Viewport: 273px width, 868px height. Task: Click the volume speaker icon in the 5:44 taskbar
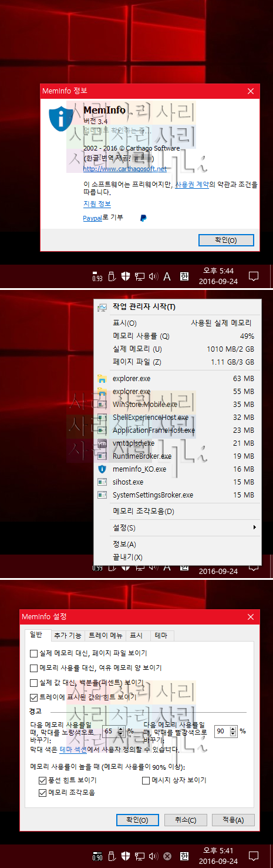[x=153, y=276]
